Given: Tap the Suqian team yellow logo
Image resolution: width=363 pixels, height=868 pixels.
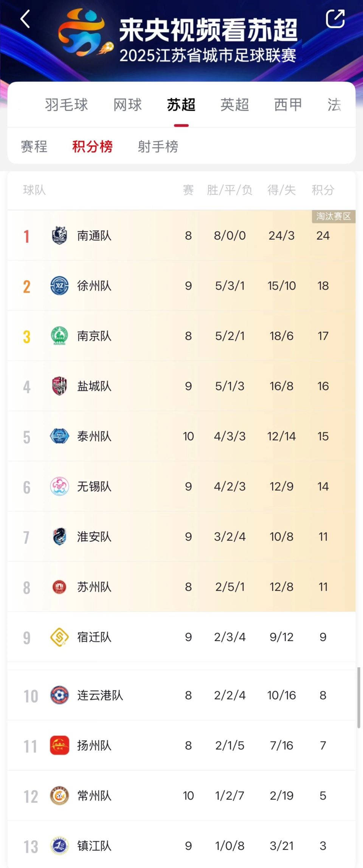Looking at the screenshot, I should [x=59, y=637].
